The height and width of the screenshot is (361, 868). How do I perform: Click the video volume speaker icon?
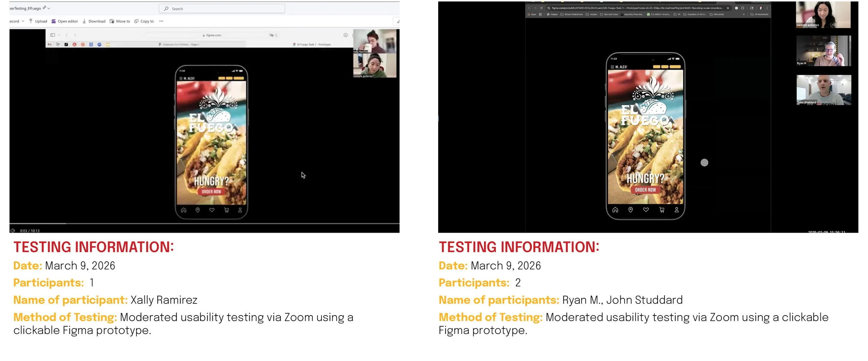[13, 230]
